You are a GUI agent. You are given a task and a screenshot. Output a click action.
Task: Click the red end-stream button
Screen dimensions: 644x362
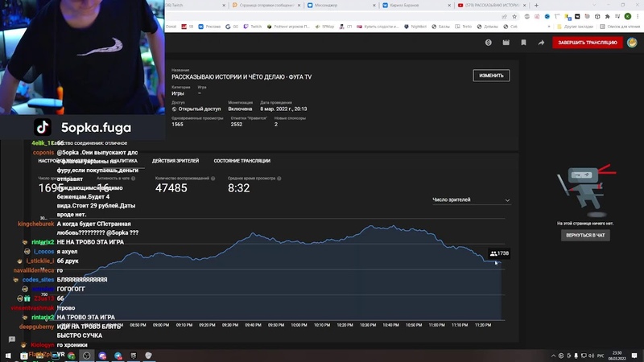(x=588, y=43)
